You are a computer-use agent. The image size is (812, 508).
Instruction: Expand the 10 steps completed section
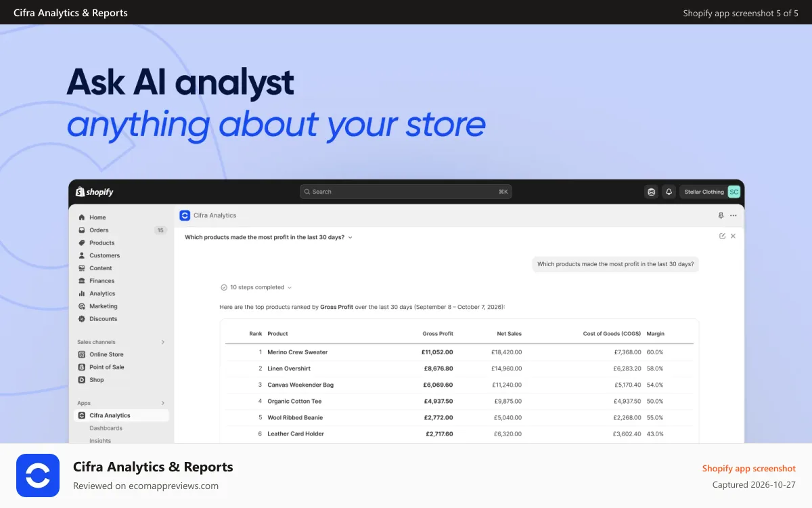point(256,287)
